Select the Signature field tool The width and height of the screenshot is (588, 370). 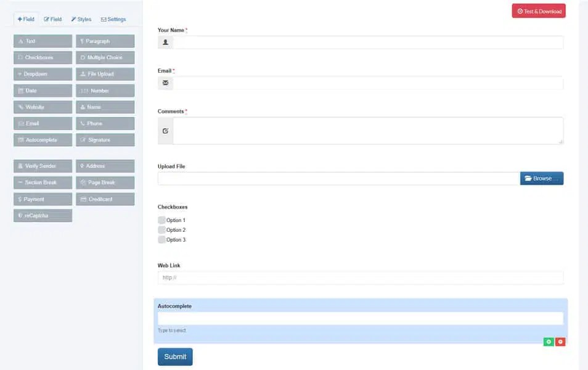(104, 139)
